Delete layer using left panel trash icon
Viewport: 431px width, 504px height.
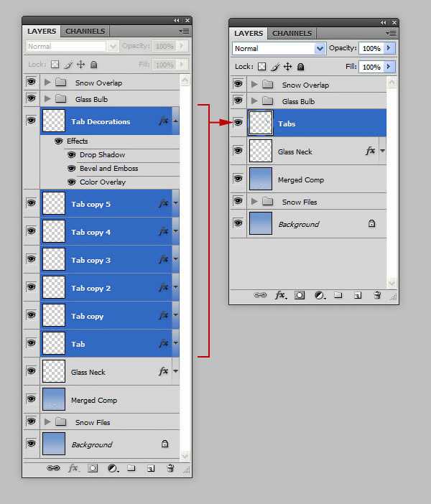170,468
